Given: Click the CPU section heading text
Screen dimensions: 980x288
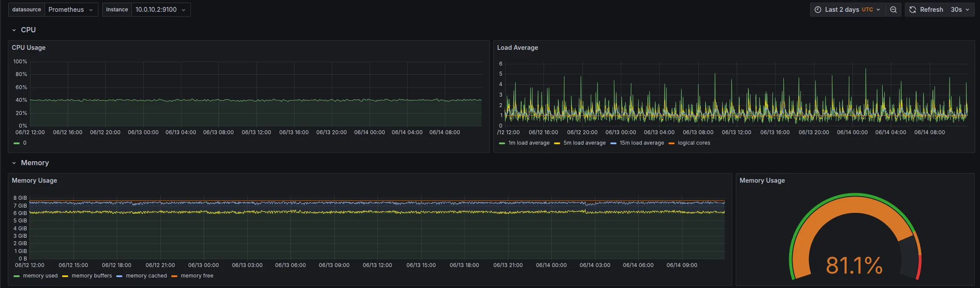Looking at the screenshot, I should [28, 30].
